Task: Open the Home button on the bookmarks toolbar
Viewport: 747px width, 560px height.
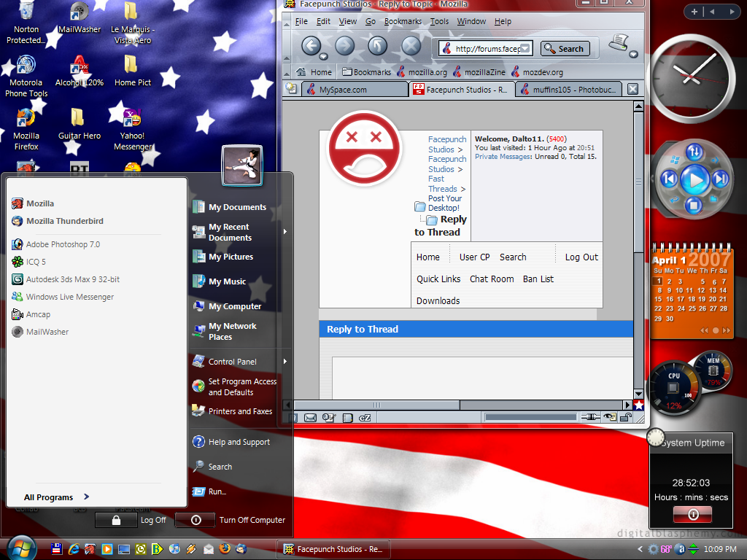Action: click(x=314, y=72)
